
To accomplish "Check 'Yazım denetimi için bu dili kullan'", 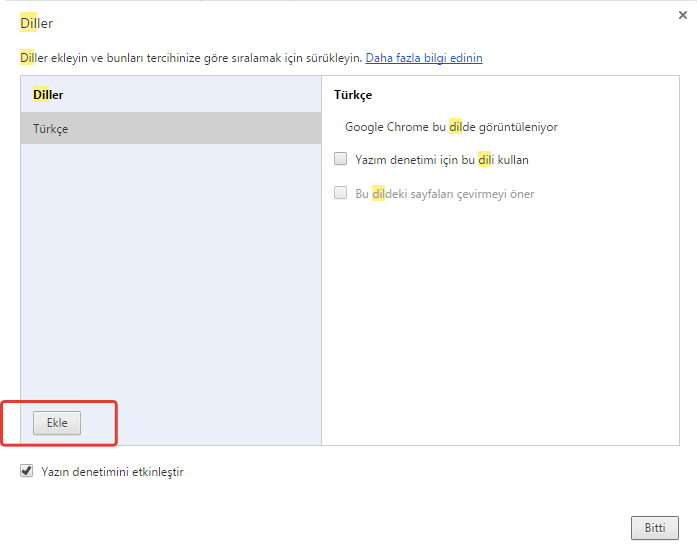I will pyautogui.click(x=340, y=159).
